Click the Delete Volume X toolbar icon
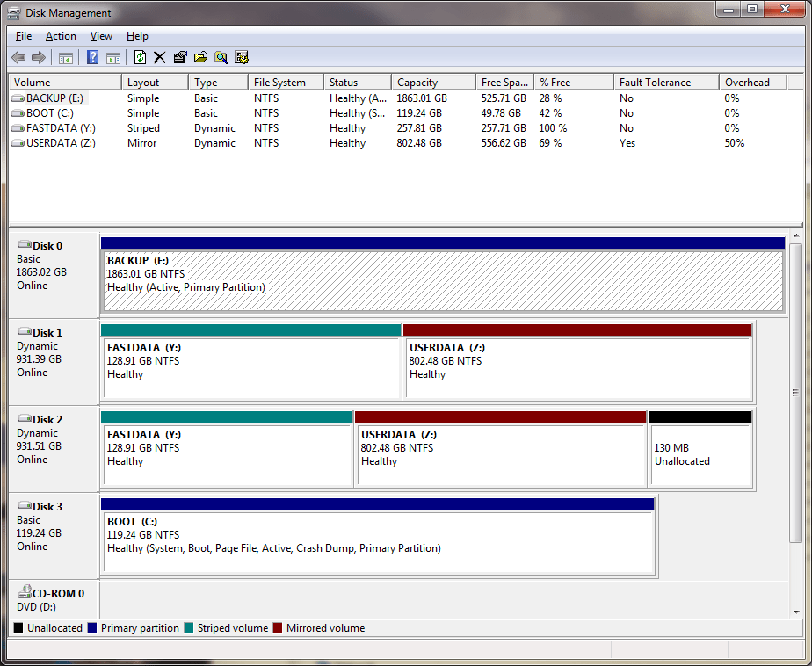The width and height of the screenshot is (812, 666). click(x=160, y=57)
